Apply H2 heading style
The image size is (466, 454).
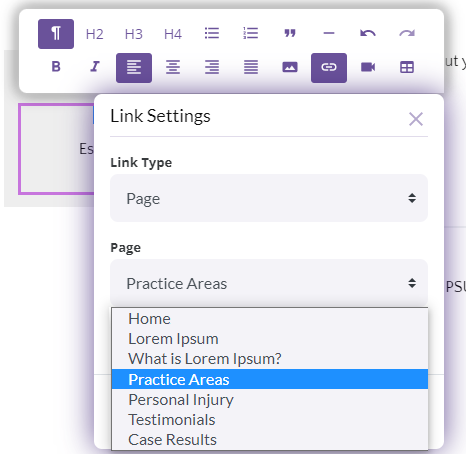95,34
